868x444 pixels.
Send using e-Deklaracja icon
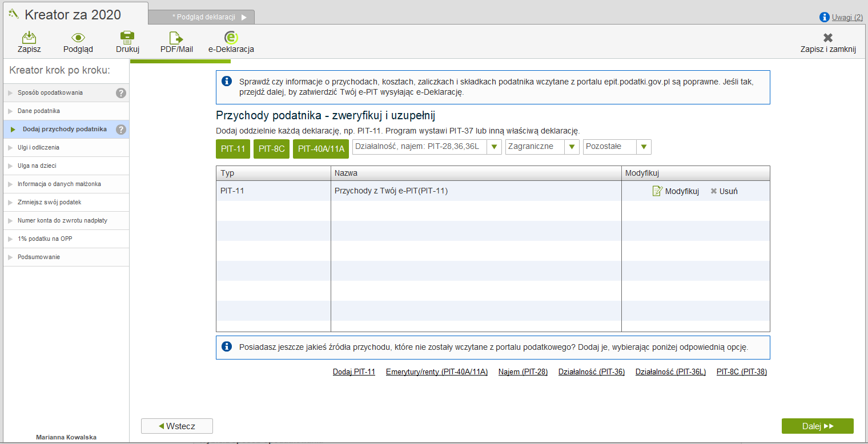pos(231,38)
